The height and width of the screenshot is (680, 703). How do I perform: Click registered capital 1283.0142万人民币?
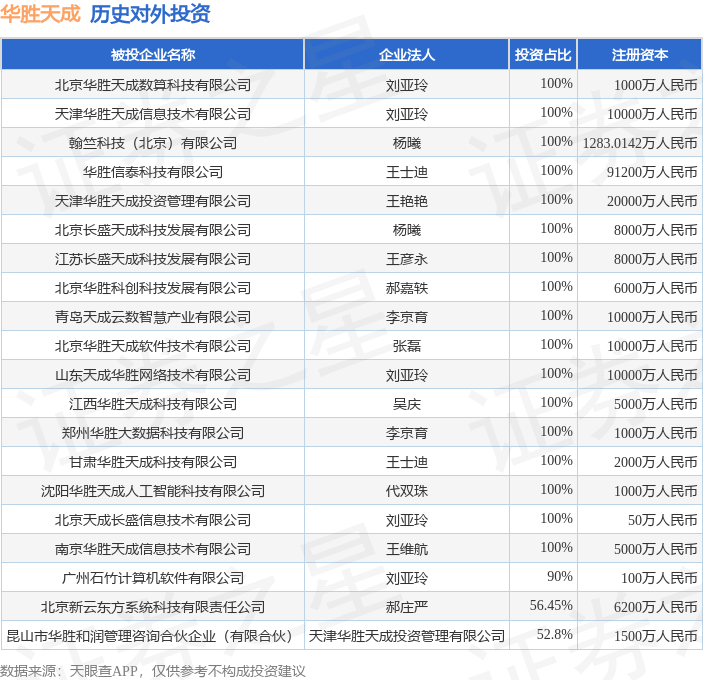click(x=640, y=143)
